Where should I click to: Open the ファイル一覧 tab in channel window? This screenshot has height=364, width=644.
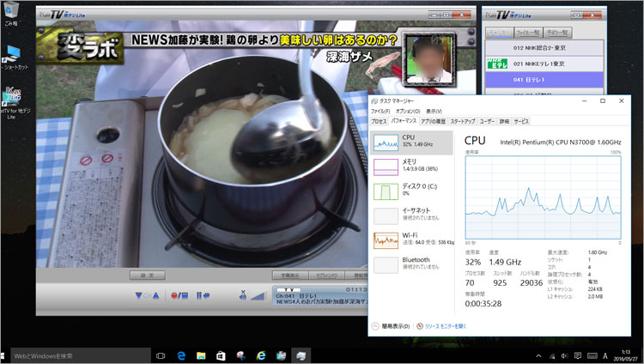pyautogui.click(x=528, y=33)
